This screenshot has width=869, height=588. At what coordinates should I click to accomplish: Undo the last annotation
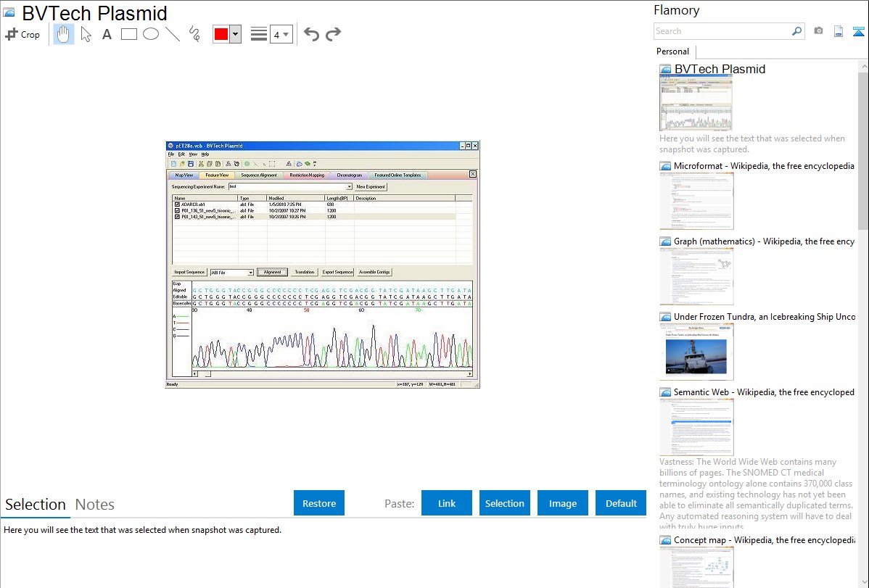311,34
